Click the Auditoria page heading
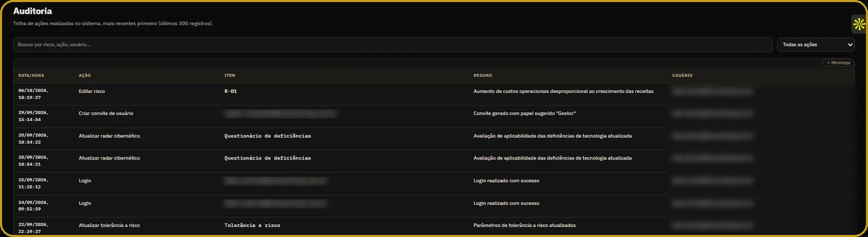The image size is (868, 237). click(33, 11)
